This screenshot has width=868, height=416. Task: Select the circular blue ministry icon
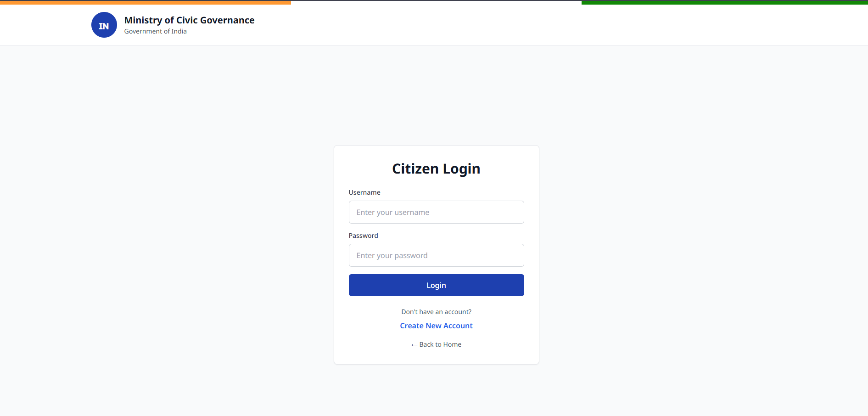[104, 25]
